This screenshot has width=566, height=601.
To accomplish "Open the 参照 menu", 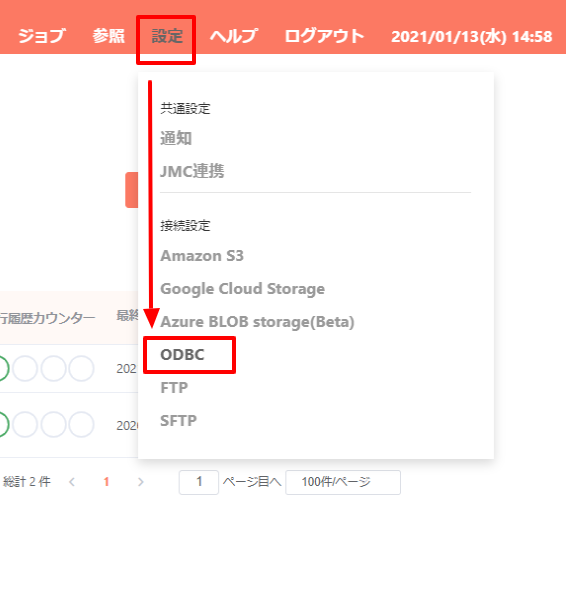I will (x=108, y=36).
